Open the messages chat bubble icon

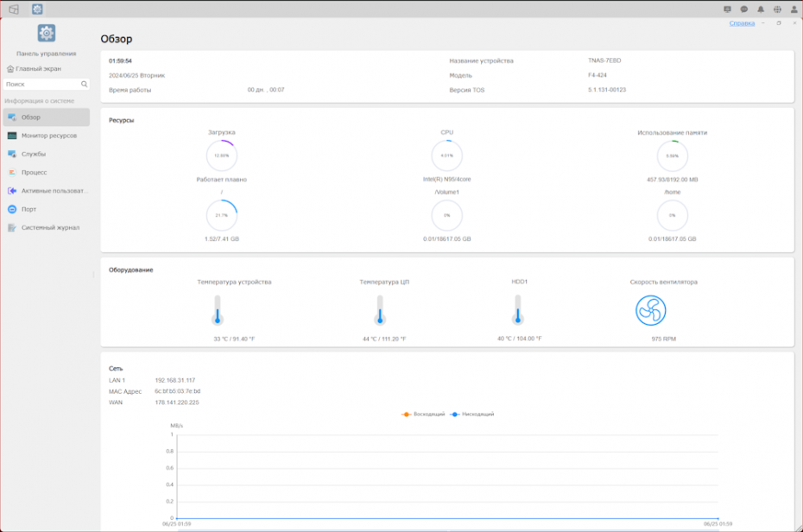click(744, 9)
